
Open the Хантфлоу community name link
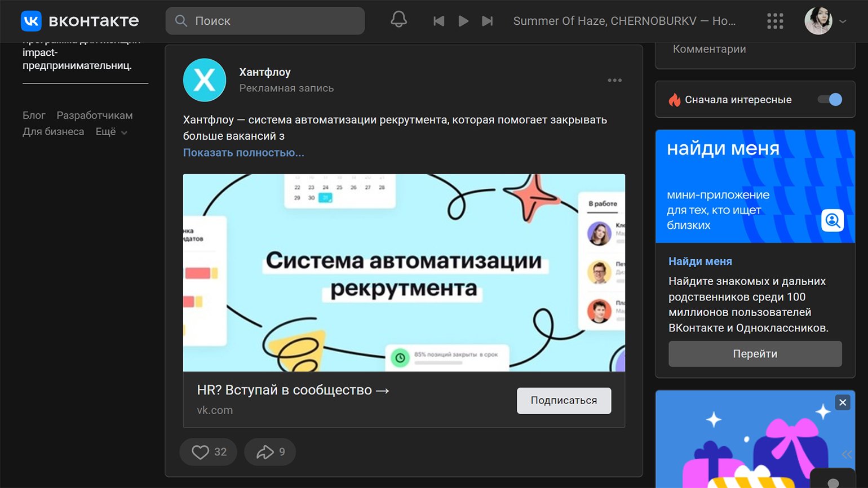click(x=265, y=72)
